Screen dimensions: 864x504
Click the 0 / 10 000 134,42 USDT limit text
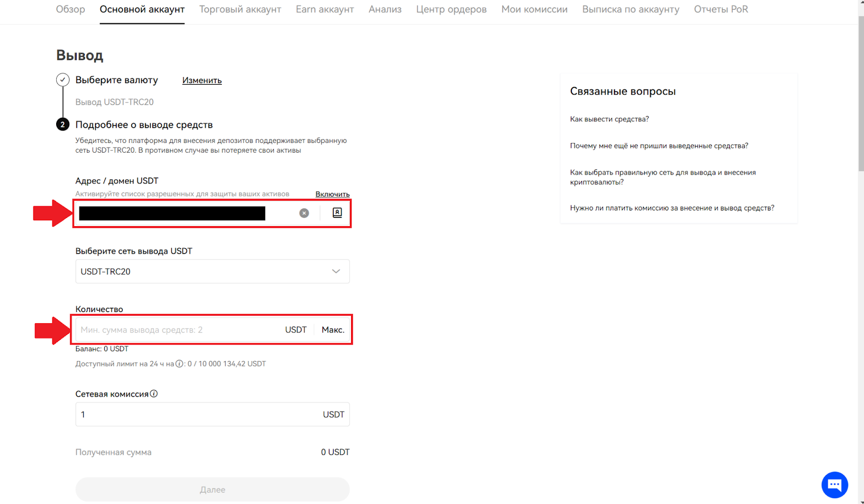pos(227,364)
